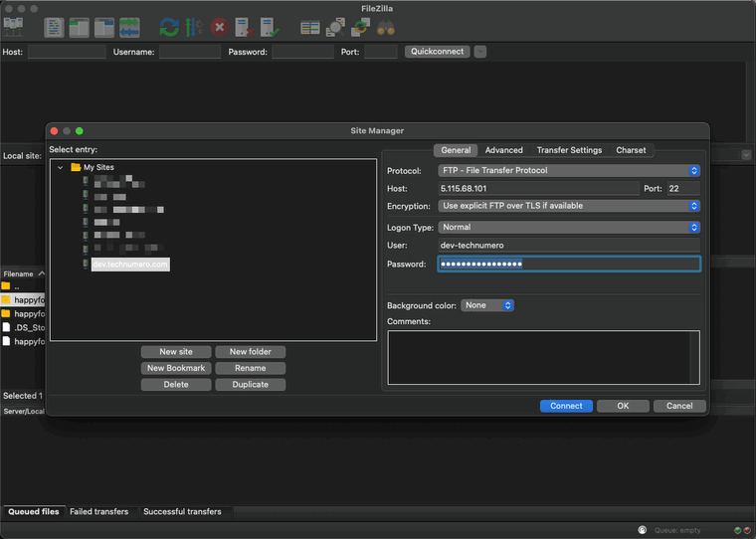The image size is (756, 539).
Task: Collapse the My Sites tree node
Action: pyautogui.click(x=61, y=167)
